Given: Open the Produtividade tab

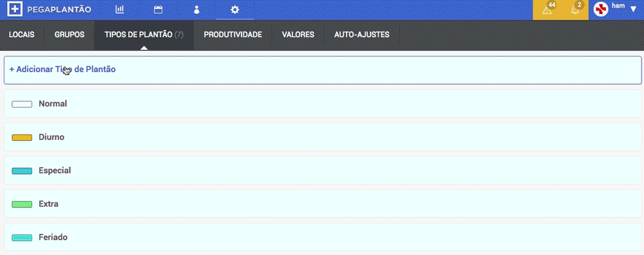Looking at the screenshot, I should pyautogui.click(x=233, y=35).
